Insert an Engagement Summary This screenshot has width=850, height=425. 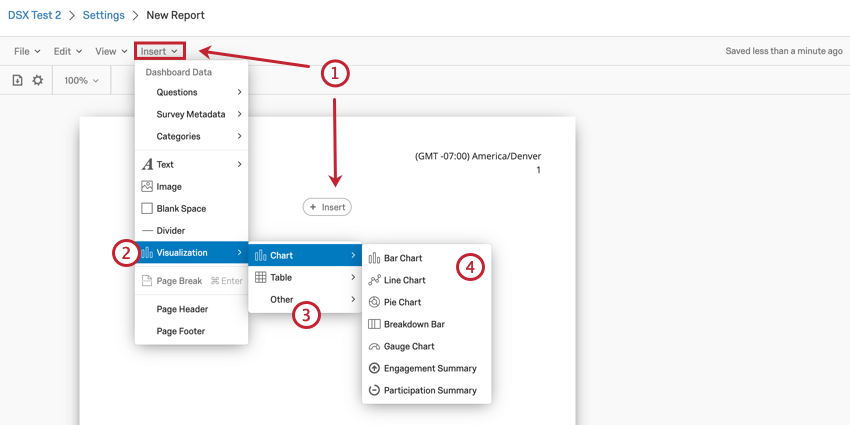tap(427, 368)
